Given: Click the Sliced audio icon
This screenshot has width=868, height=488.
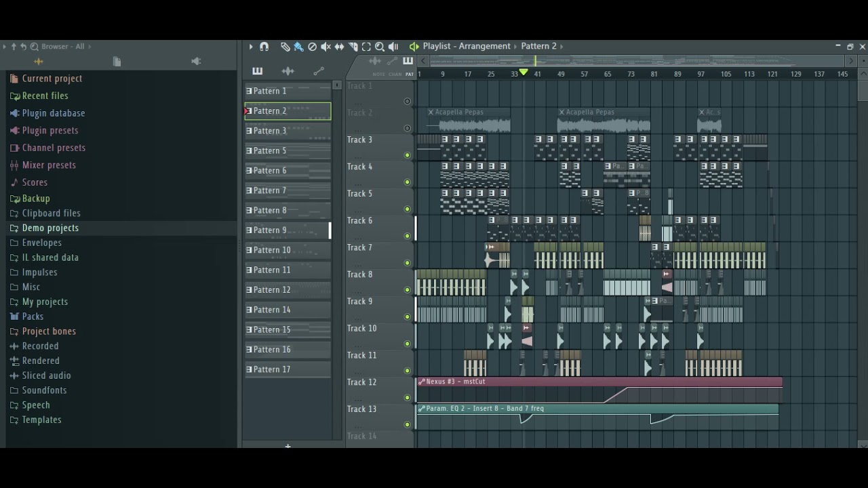Looking at the screenshot, I should click(x=14, y=375).
